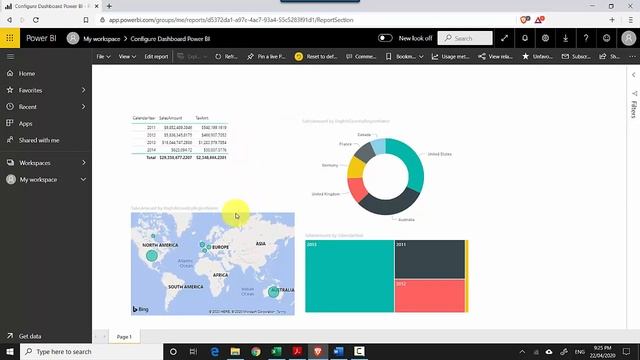The height and width of the screenshot is (360, 640).
Task: Open the user account avatar at top right
Action: (x=629, y=38)
